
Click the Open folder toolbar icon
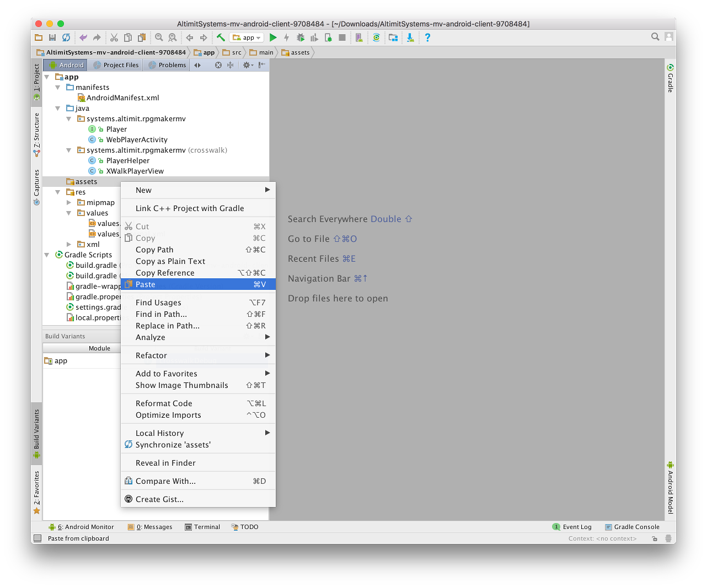pos(39,37)
